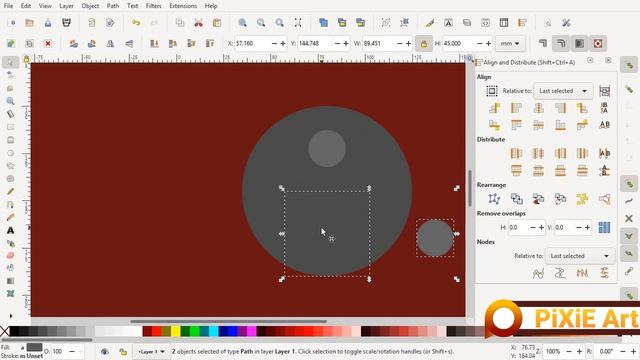Open Align 'Relative to' dropdown

563,91
